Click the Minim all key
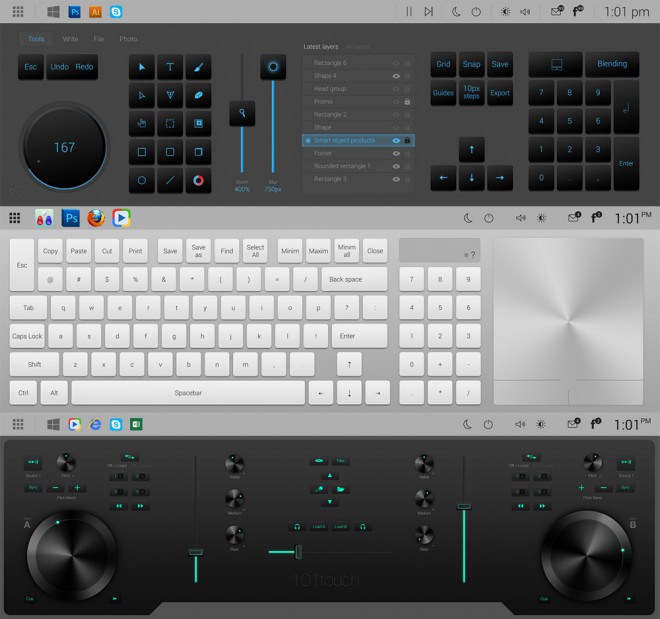The height and width of the screenshot is (619, 660). (346, 251)
